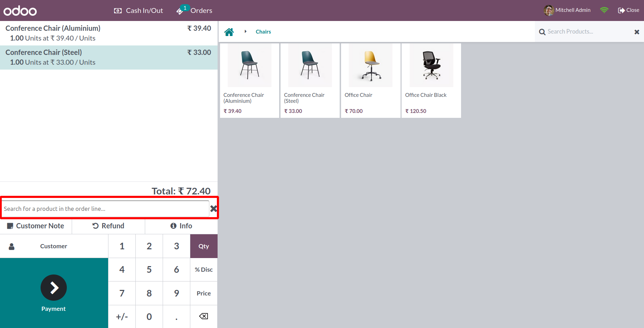Tap numpad key 0
644x328 pixels.
149,317
